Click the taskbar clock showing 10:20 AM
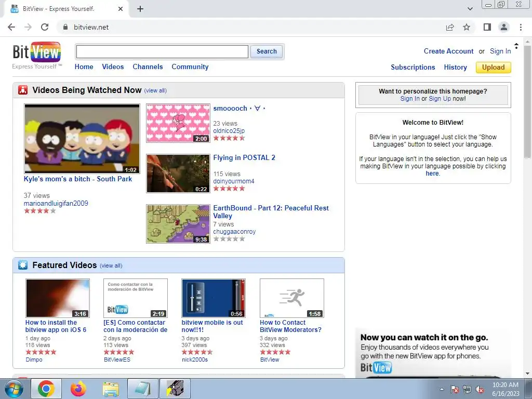The image size is (532, 399). (x=506, y=389)
